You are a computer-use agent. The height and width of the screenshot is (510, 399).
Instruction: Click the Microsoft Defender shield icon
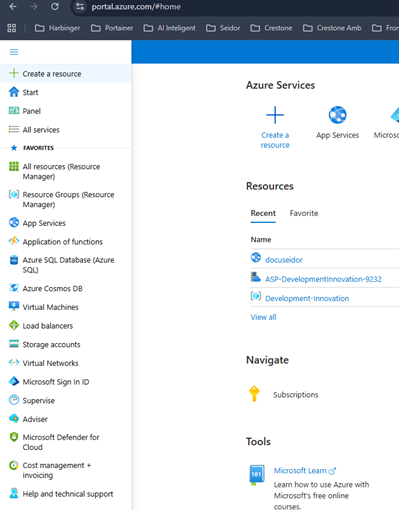[14, 437]
